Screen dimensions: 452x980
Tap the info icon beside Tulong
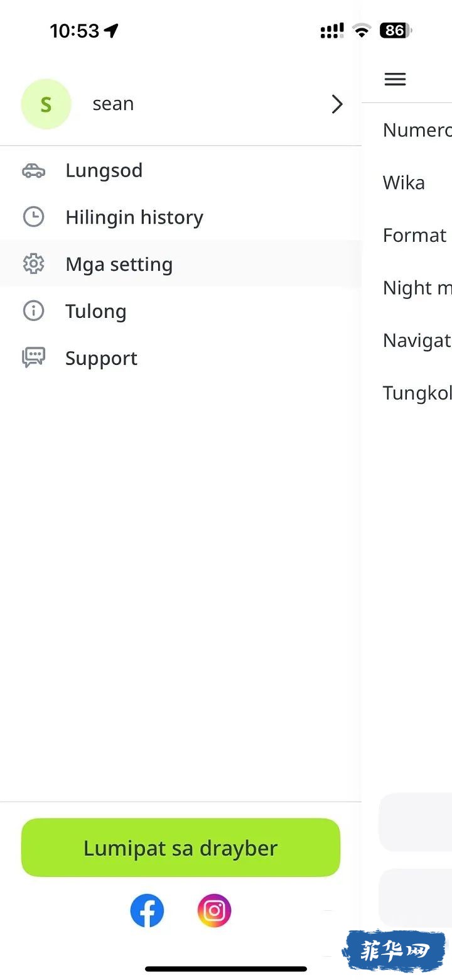pyautogui.click(x=33, y=311)
